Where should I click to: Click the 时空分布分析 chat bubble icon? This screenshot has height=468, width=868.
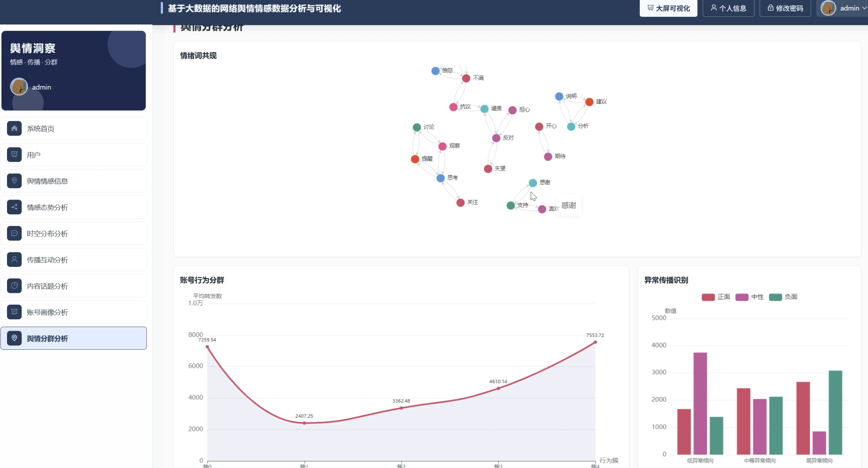click(x=14, y=233)
